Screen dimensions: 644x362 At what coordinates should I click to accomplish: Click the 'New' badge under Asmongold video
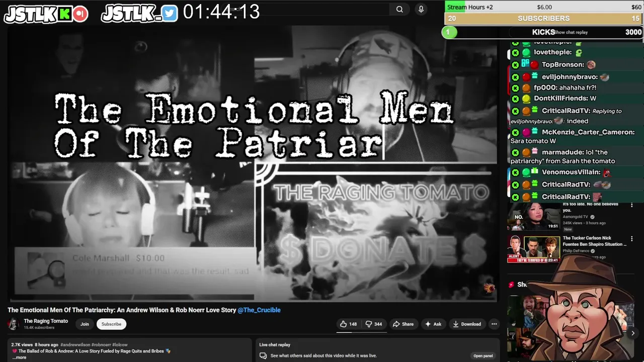pos(568,229)
